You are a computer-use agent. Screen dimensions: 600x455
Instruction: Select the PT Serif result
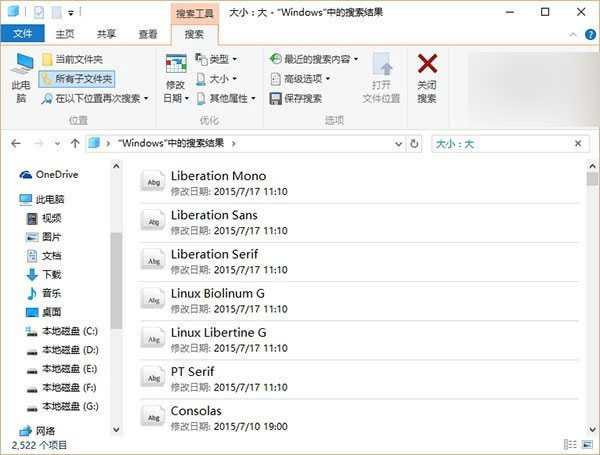click(x=359, y=379)
